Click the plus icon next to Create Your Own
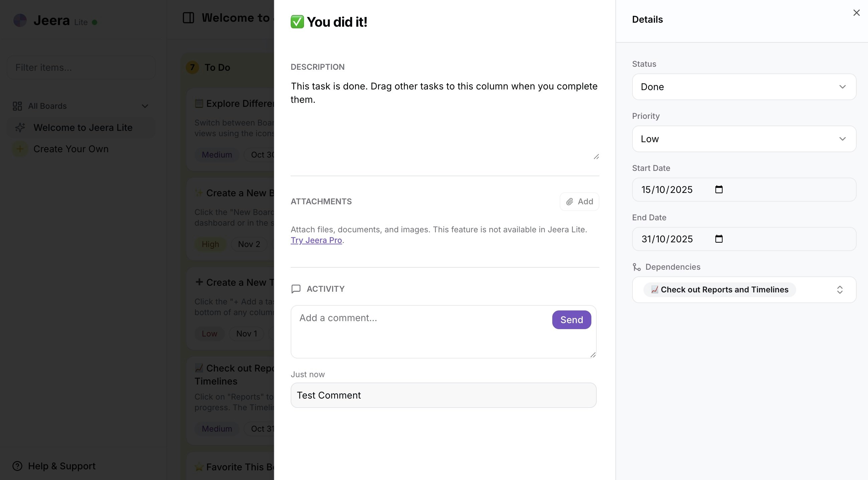 (x=19, y=149)
